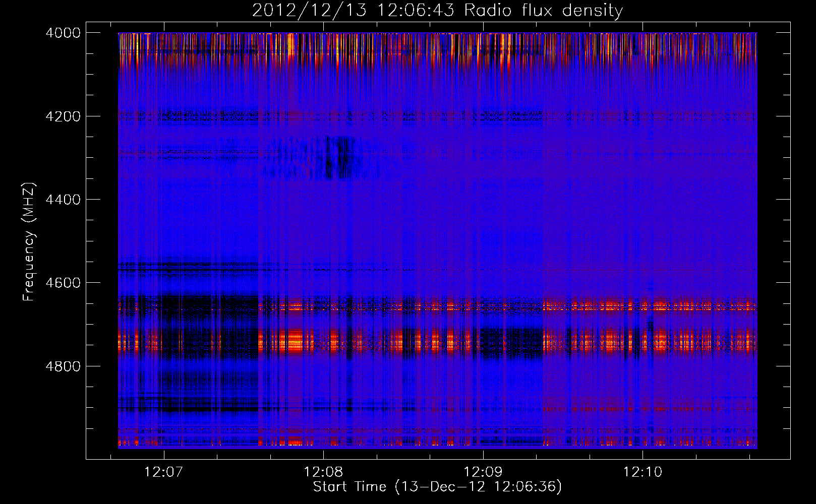Click the 4400 frequency tick label
816x504 pixels.
pos(63,200)
